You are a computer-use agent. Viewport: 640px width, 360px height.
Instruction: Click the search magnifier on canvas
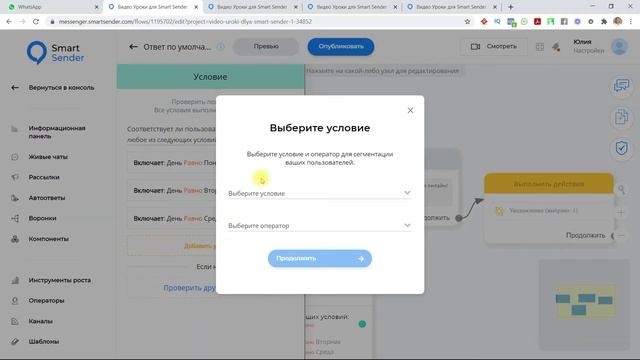[621, 189]
